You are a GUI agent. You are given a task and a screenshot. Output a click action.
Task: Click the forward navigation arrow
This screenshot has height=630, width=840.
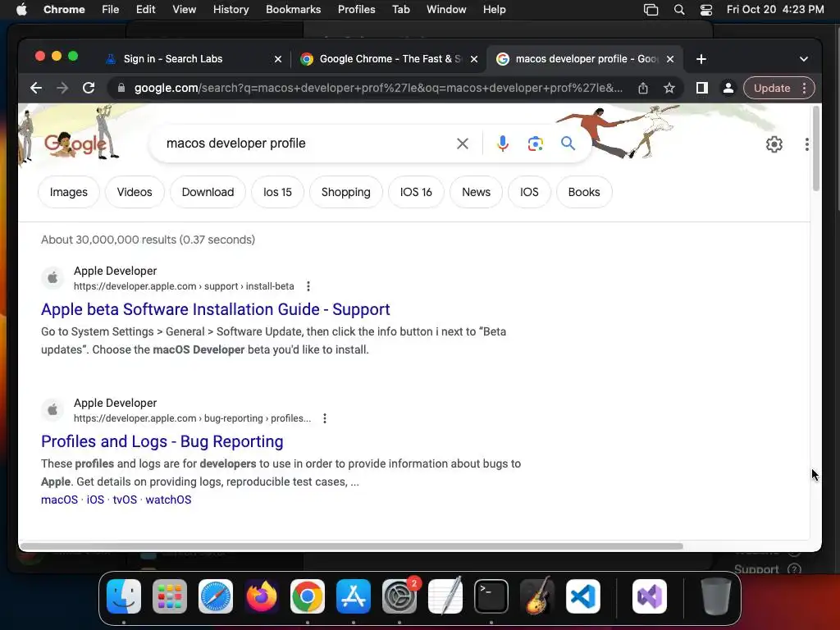pos(62,88)
